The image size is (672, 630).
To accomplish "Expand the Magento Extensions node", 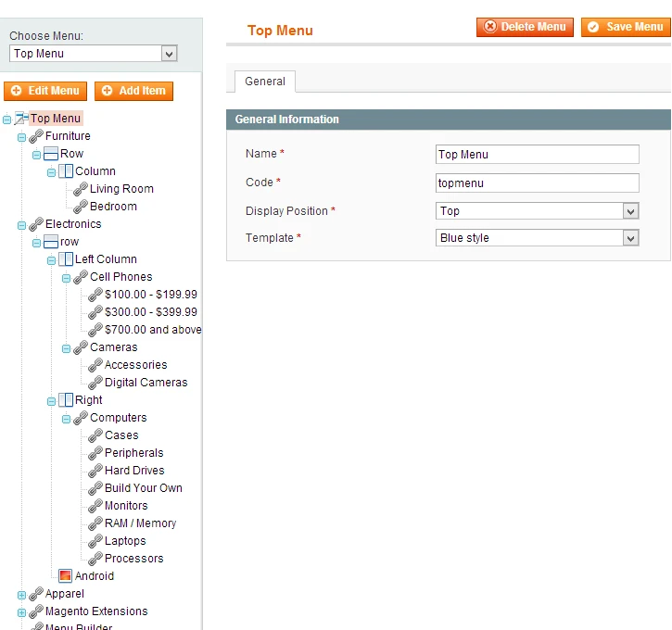I will click(22, 611).
